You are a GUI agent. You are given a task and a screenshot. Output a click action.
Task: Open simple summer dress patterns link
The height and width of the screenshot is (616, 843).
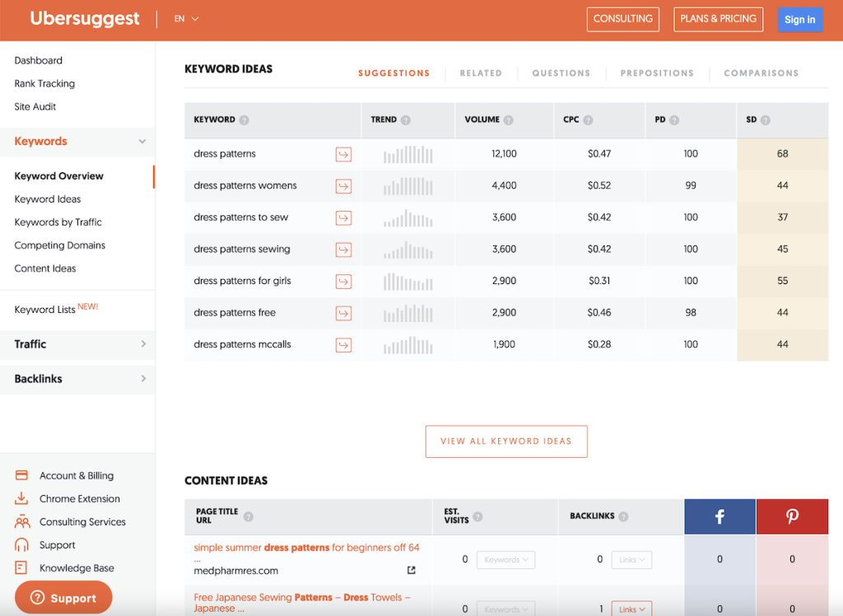pos(306,548)
